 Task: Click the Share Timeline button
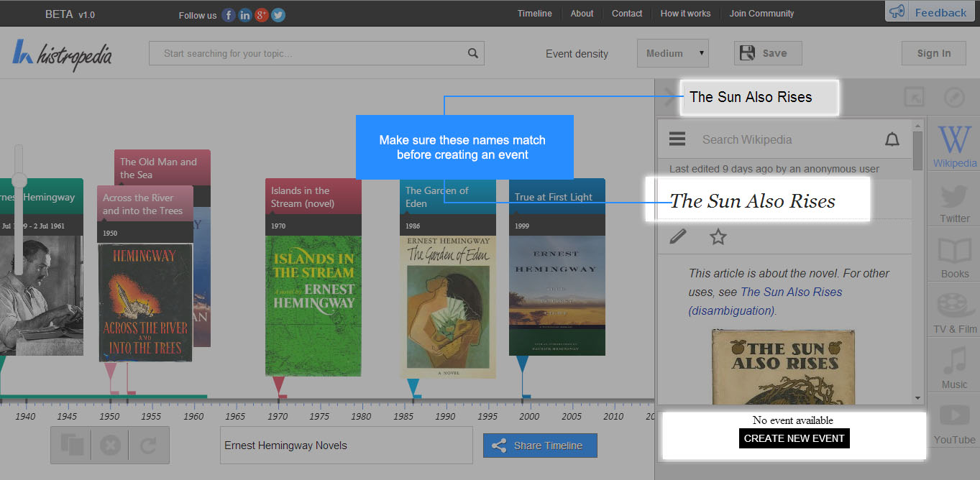click(x=539, y=446)
